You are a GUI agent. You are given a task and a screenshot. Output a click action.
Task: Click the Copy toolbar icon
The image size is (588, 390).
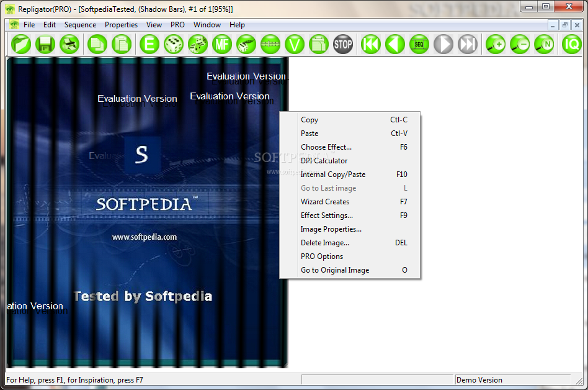97,44
